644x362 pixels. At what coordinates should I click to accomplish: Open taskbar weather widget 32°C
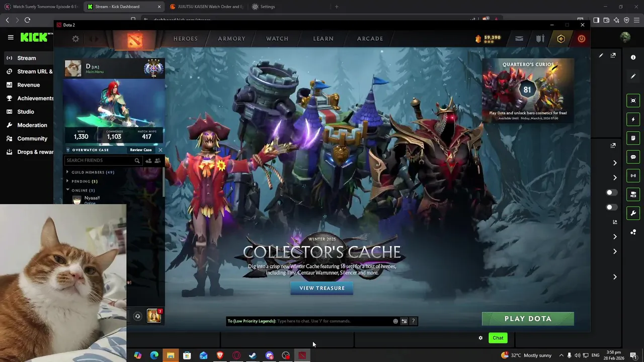tap(526, 355)
